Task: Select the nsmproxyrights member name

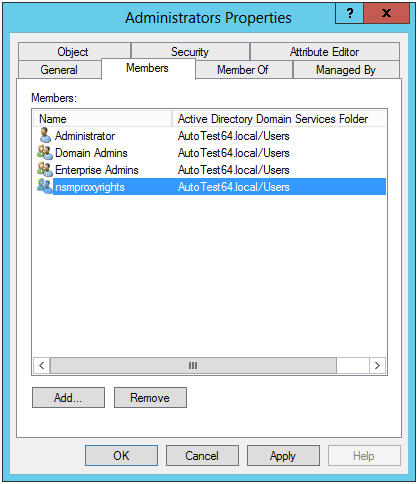Action: pyautogui.click(x=90, y=187)
